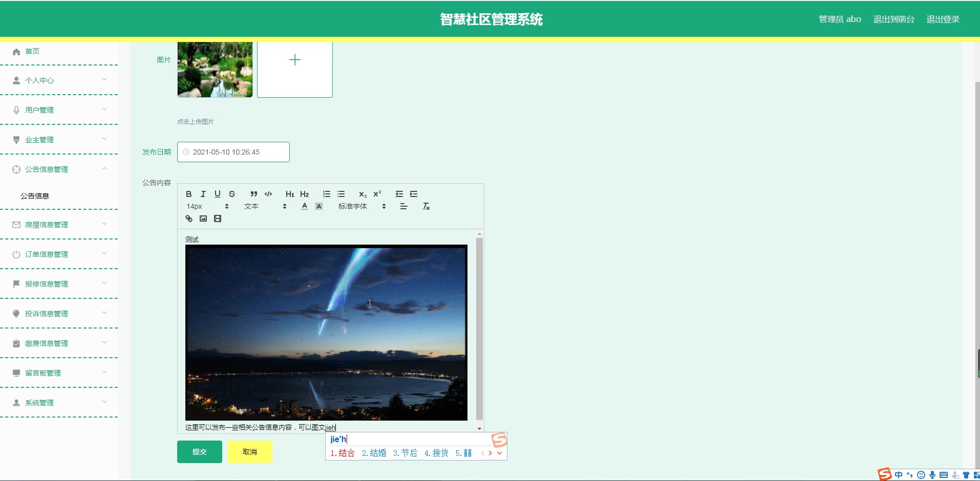Open the 标准字体 font family dropdown

[x=362, y=206]
